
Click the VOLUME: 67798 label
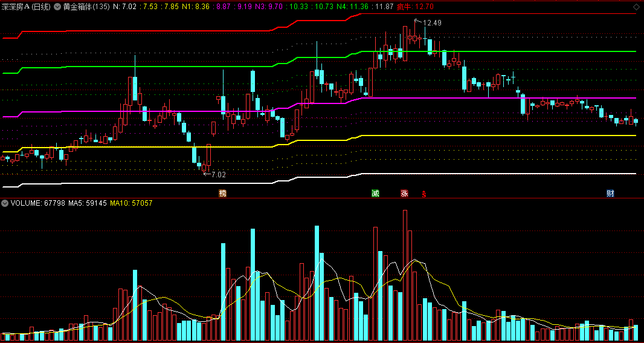point(38,203)
